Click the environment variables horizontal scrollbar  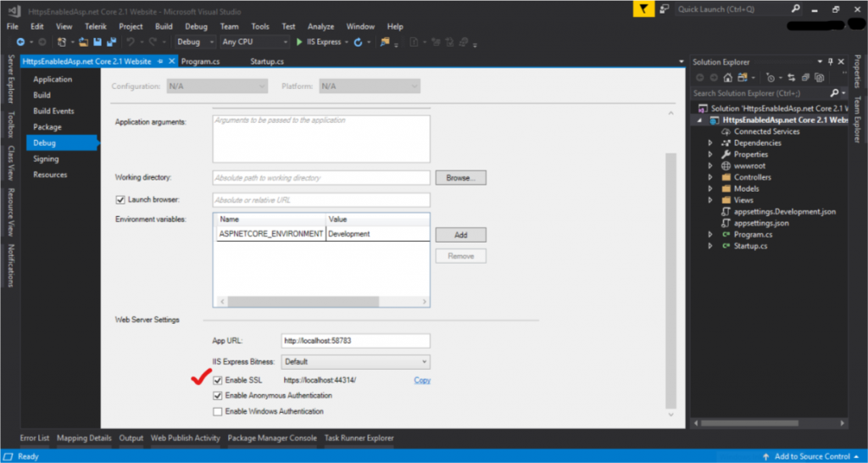303,302
